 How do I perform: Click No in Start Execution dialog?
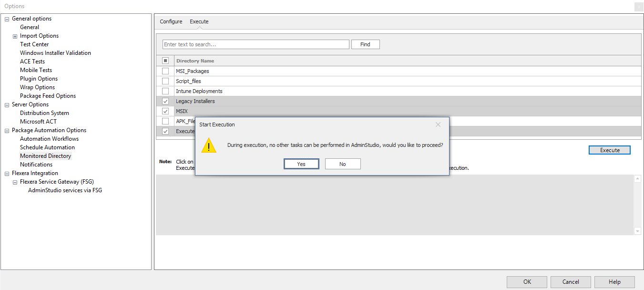click(342, 164)
